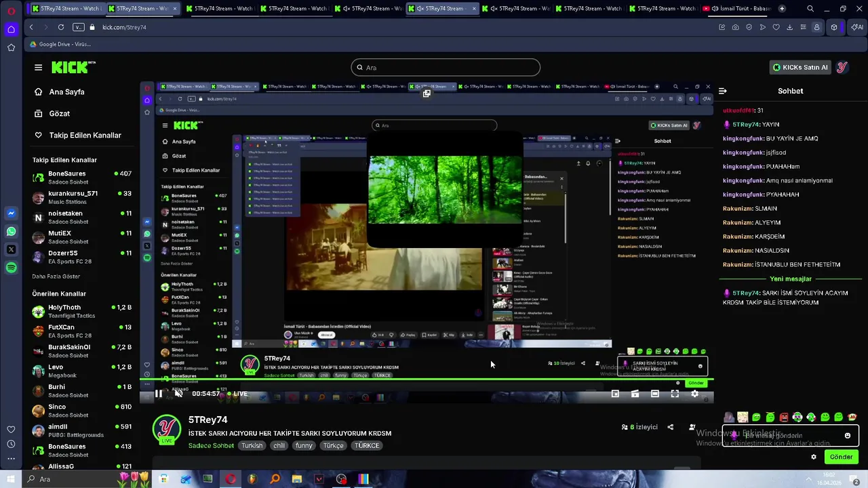Select the funny tag

coord(304,445)
